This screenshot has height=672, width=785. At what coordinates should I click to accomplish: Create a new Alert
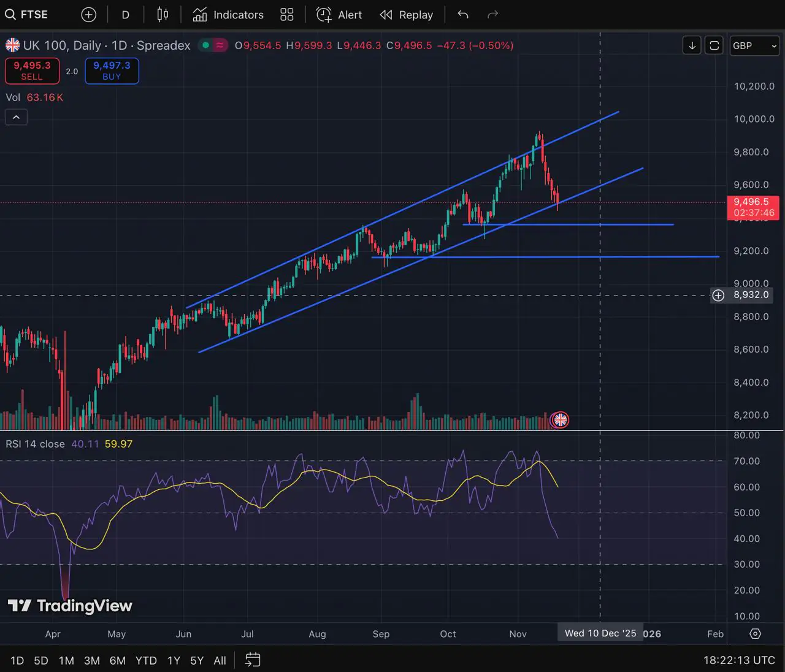[x=339, y=15]
